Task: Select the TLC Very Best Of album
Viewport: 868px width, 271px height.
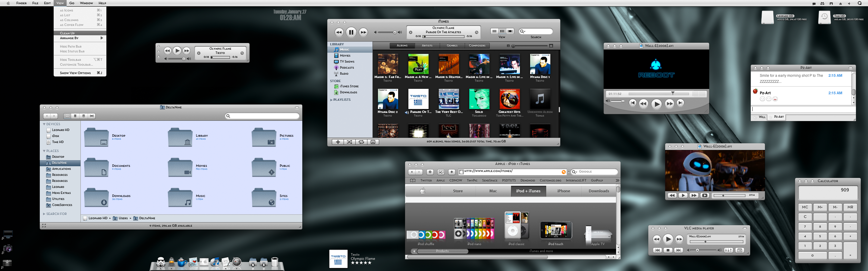Action: tap(448, 102)
